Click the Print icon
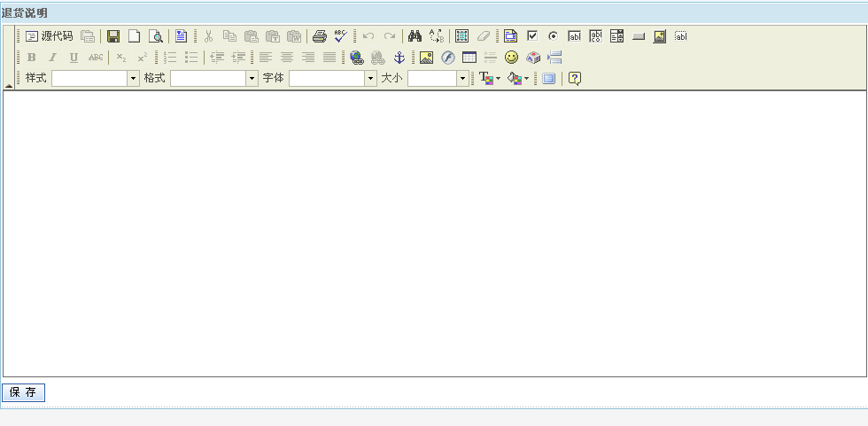The width and height of the screenshot is (868, 426). [320, 36]
